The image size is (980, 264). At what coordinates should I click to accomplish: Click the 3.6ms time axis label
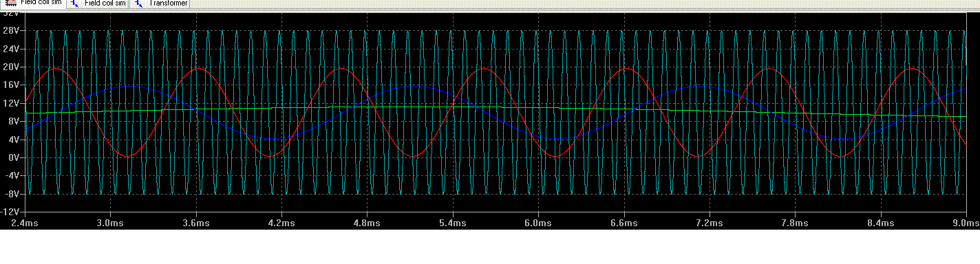[195, 223]
